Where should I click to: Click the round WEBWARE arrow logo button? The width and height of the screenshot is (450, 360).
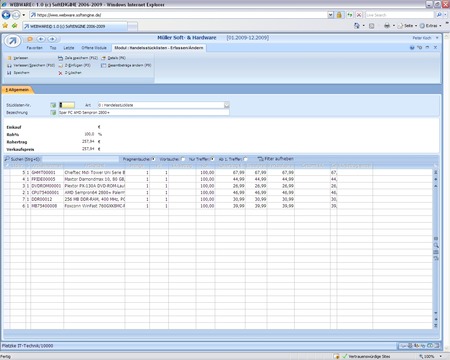tap(13, 41)
